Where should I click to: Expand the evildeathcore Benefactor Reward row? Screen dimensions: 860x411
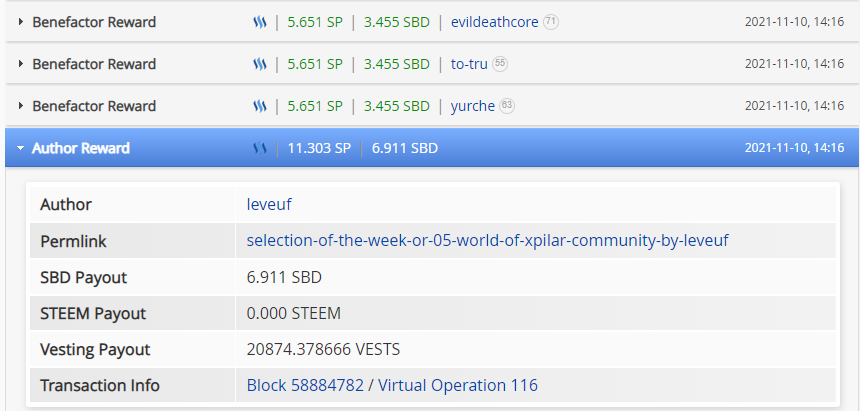[21, 22]
